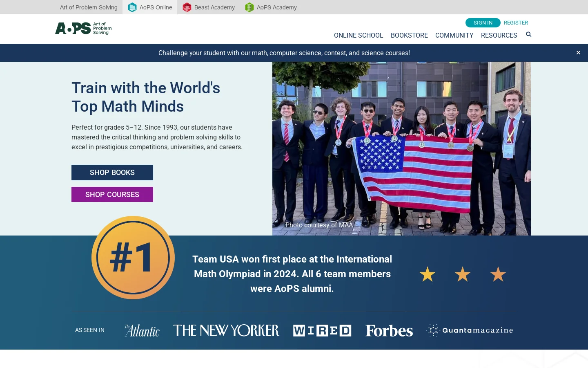Click the Team USA first place statement
This screenshot has height=368, width=588.
(x=292, y=274)
